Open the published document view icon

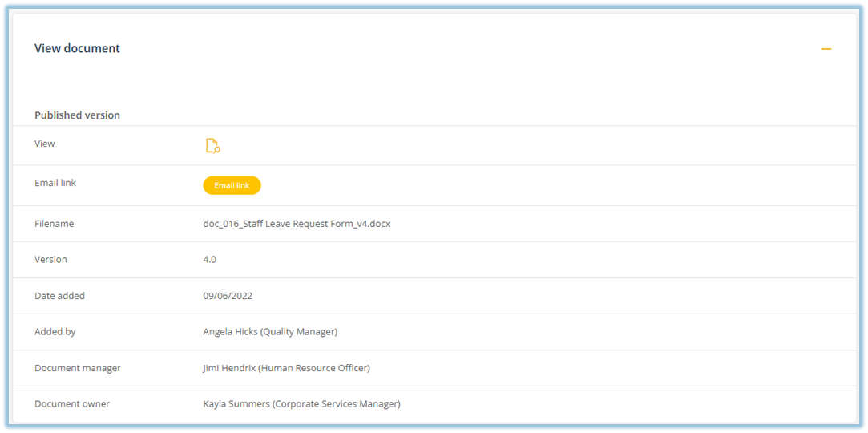pos(212,145)
